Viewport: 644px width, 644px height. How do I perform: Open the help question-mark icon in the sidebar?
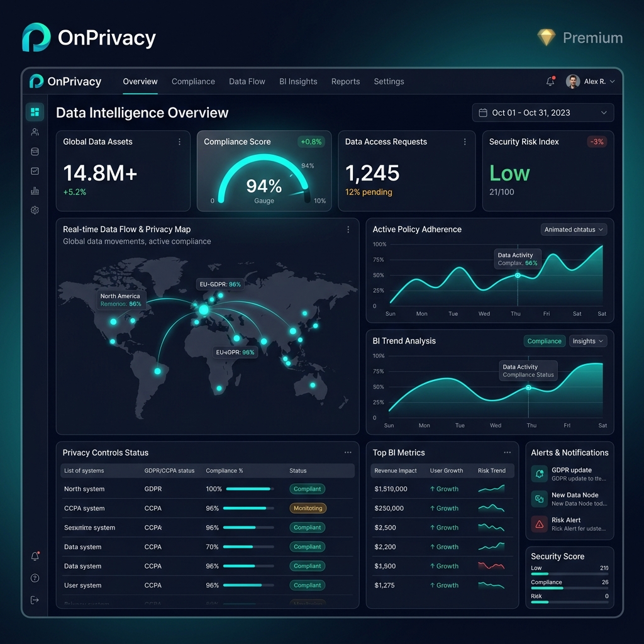[35, 577]
